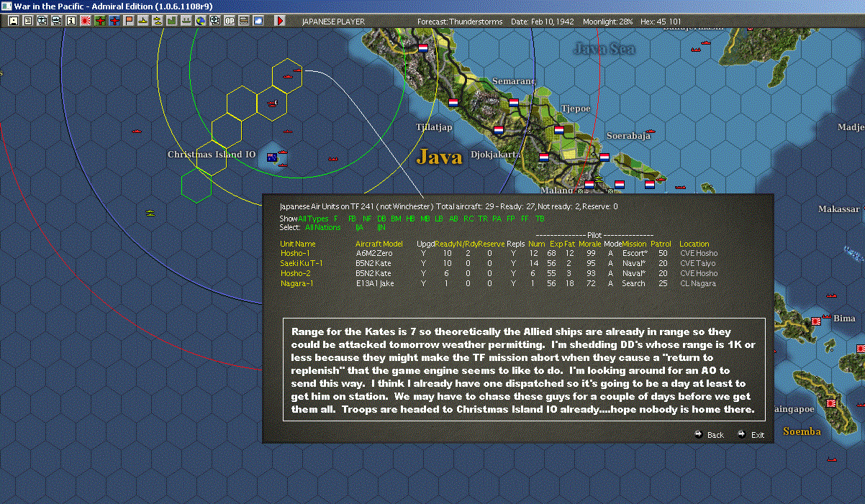The image size is (865, 504).
Task: Click the single yellow ship icon
Action: [x=144, y=22]
